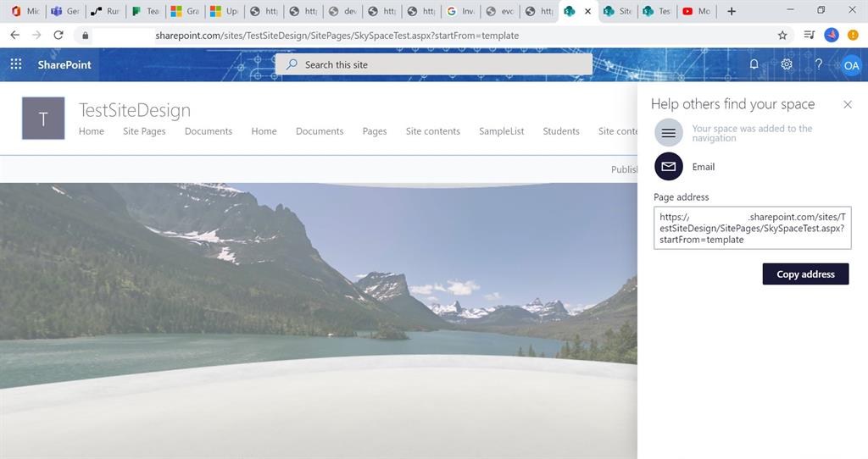Open a new browser tab with plus

coord(732,11)
